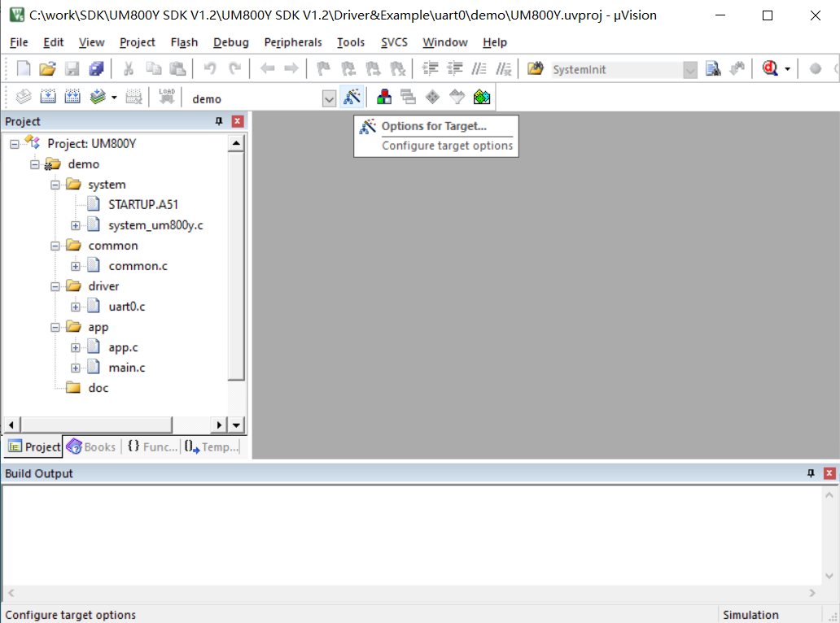Toggle auto-hide pin on Build Output panel
Viewport: 840px width, 623px height.
click(811, 473)
